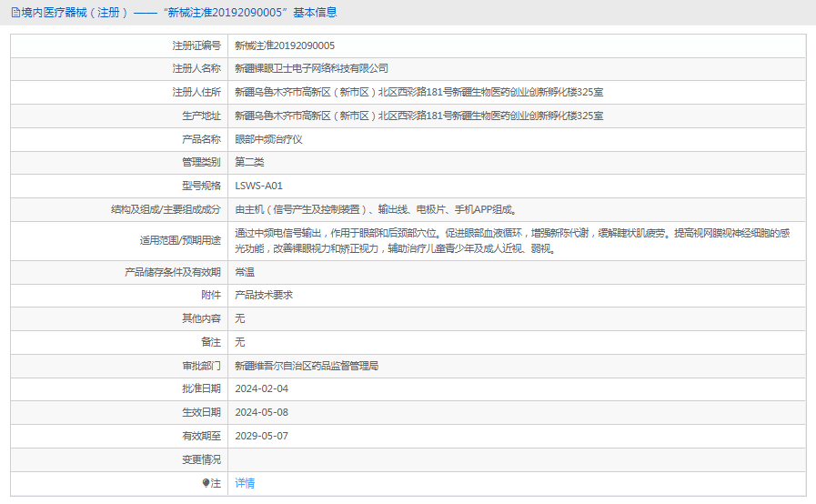Select the 无 value in 其他内容 row
Screen dimensions: 816x504
pyautogui.click(x=239, y=318)
